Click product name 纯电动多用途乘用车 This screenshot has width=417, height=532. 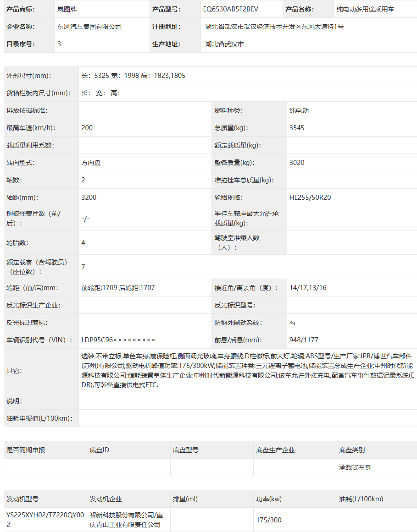click(x=365, y=9)
